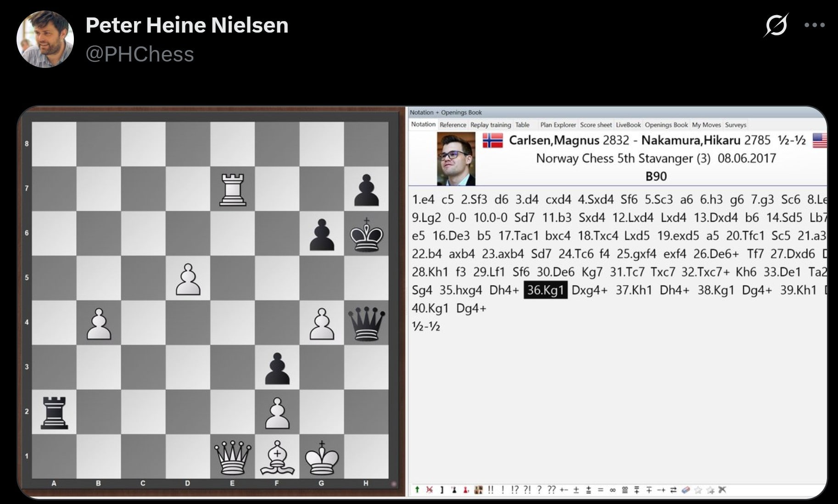Click the red pawn annotation icon
The height and width of the screenshot is (504, 838).
point(466,490)
